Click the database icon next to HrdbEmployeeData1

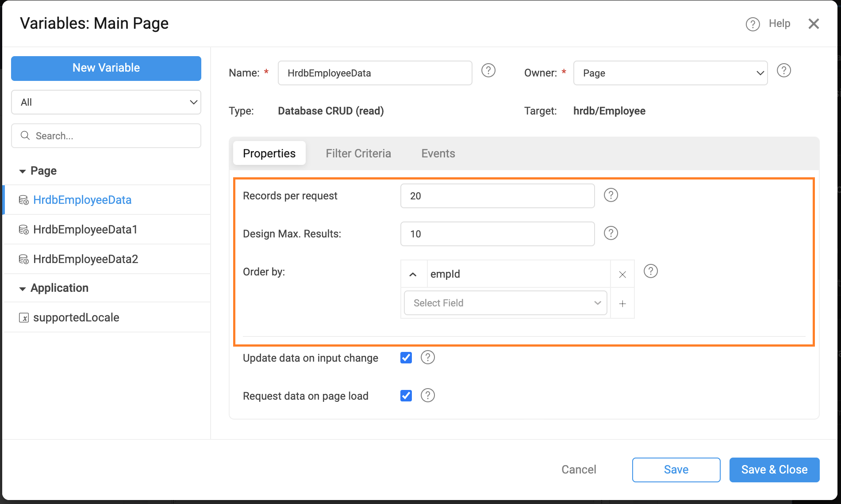(x=24, y=229)
